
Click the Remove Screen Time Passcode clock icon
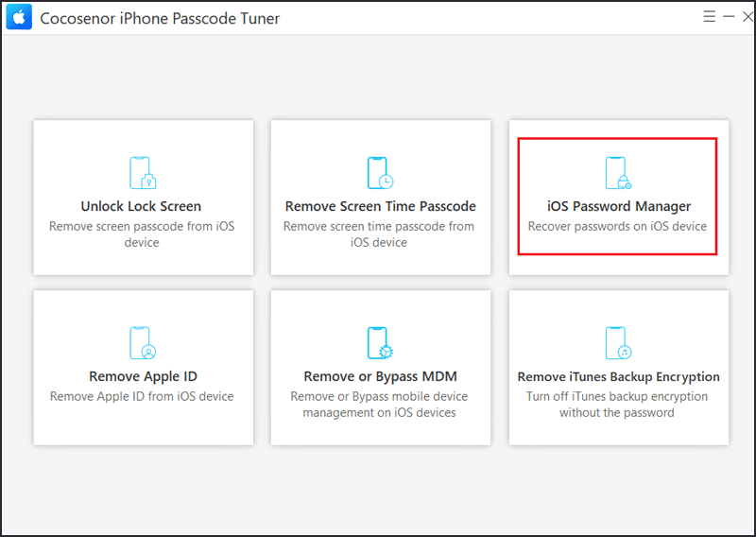381,173
